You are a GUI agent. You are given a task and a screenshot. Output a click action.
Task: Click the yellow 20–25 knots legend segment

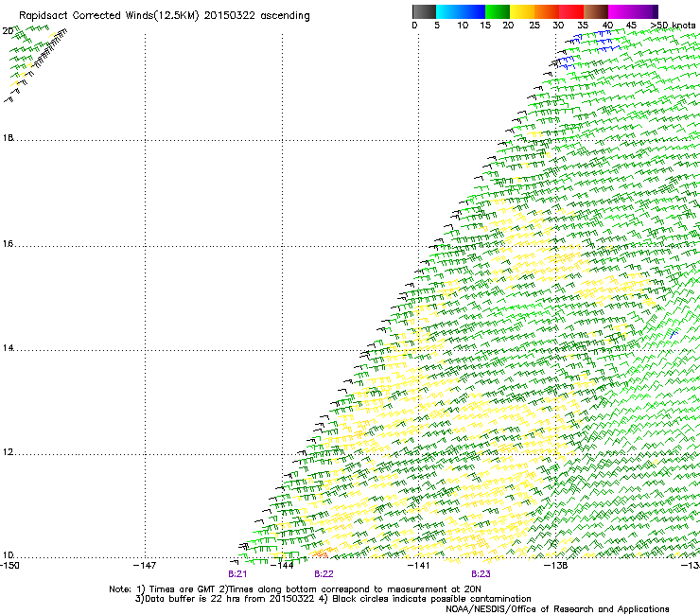[x=522, y=11]
